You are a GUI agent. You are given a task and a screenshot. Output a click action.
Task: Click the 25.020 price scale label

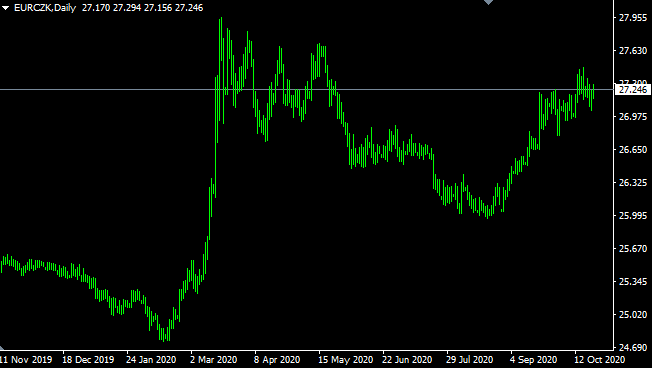[633, 314]
